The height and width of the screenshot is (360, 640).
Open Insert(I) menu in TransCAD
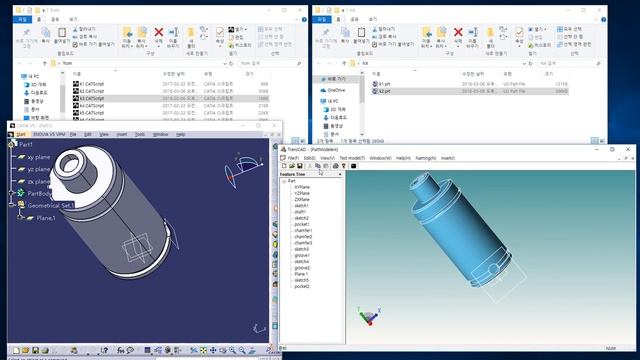[447, 158]
